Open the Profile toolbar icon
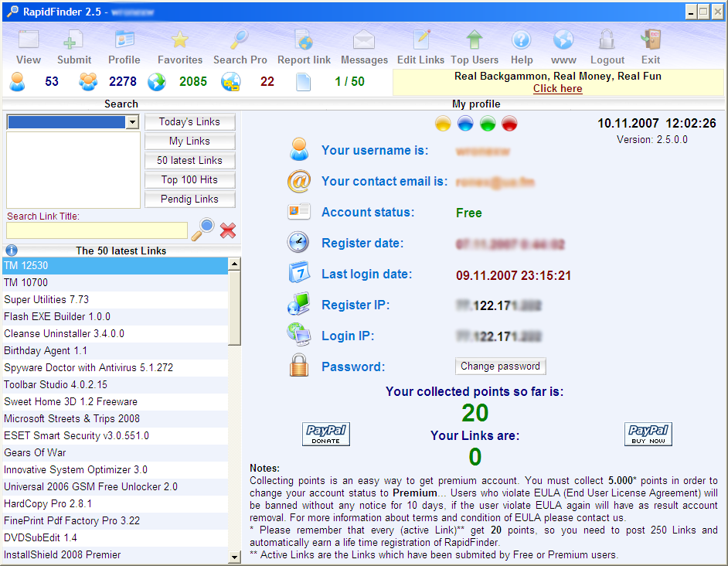The width and height of the screenshot is (728, 566). (x=124, y=39)
